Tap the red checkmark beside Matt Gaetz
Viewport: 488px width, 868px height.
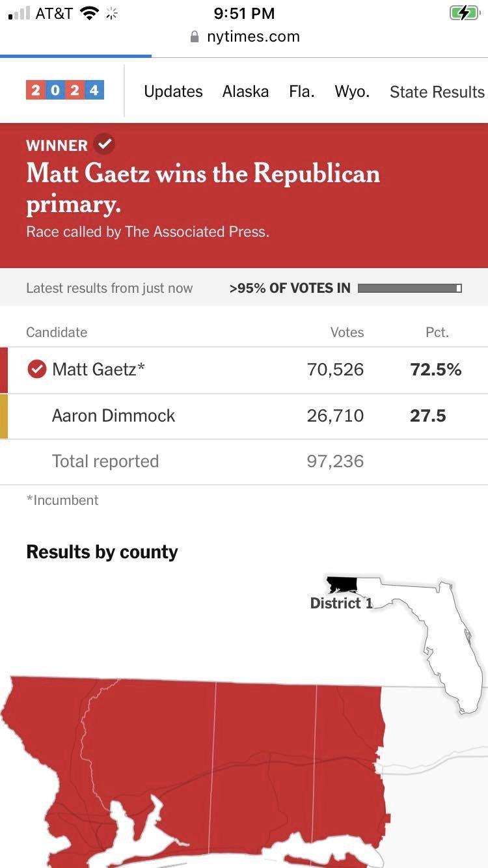click(x=37, y=370)
